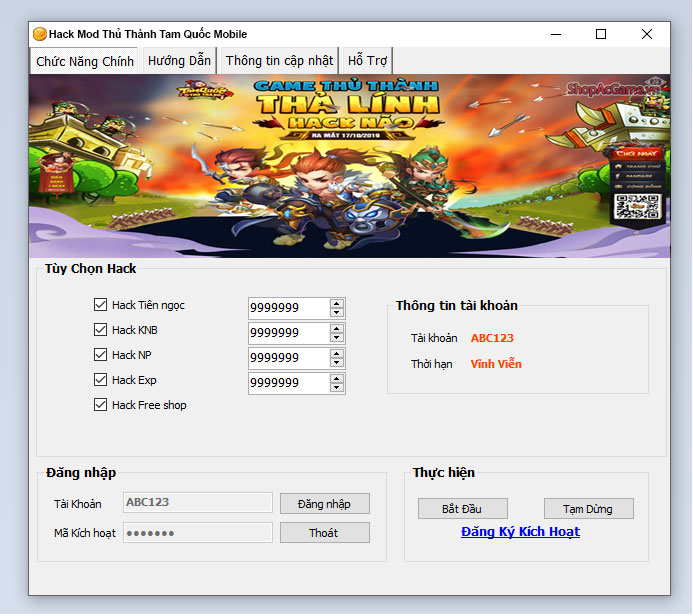Image resolution: width=693 pixels, height=616 pixels.
Task: Click the ABC123 account name text
Action: coord(492,338)
